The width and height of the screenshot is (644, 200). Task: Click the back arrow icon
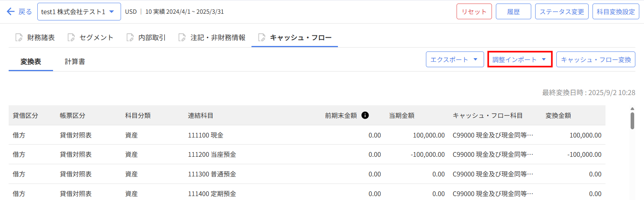[11, 12]
